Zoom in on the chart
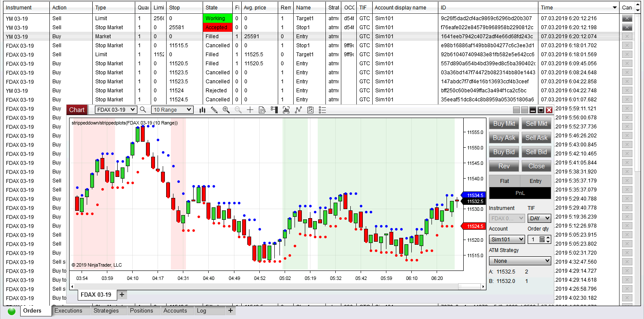Viewport: 644px width, 319px height. pyautogui.click(x=226, y=110)
